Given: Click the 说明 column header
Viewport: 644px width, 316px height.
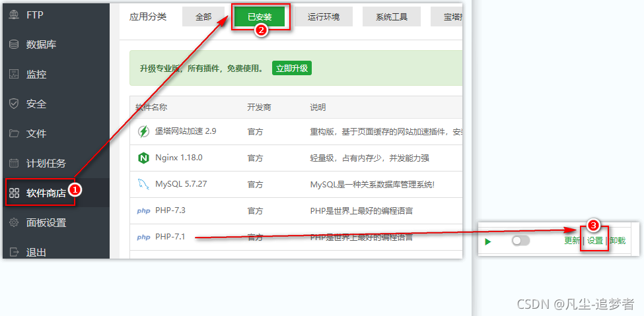Looking at the screenshot, I should (318, 107).
